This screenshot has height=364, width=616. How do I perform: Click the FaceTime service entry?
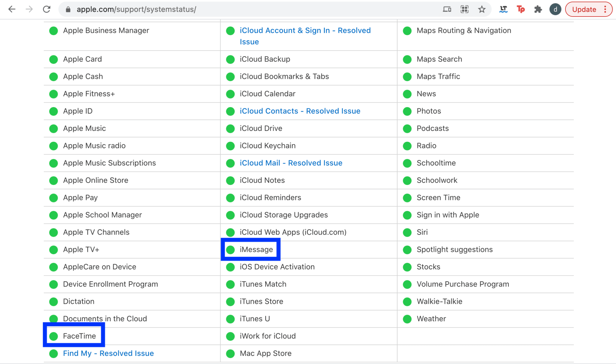[x=79, y=336]
